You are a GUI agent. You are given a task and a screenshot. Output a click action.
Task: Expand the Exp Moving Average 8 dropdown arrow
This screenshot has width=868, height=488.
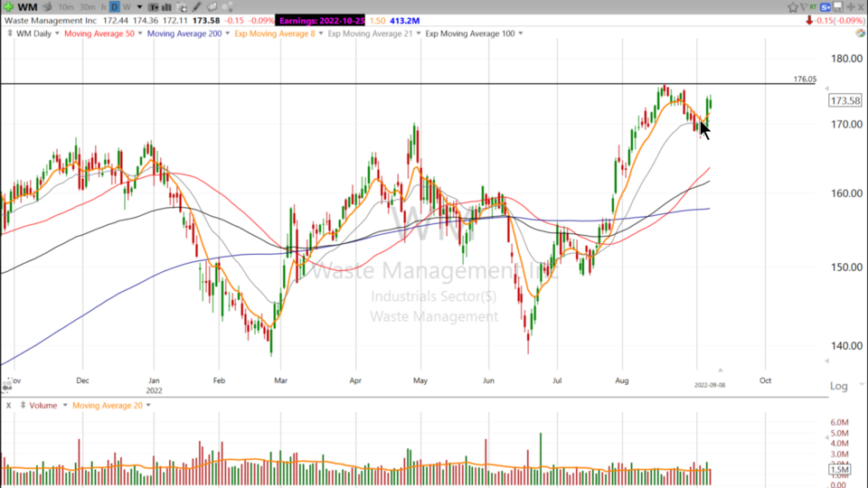click(x=320, y=33)
